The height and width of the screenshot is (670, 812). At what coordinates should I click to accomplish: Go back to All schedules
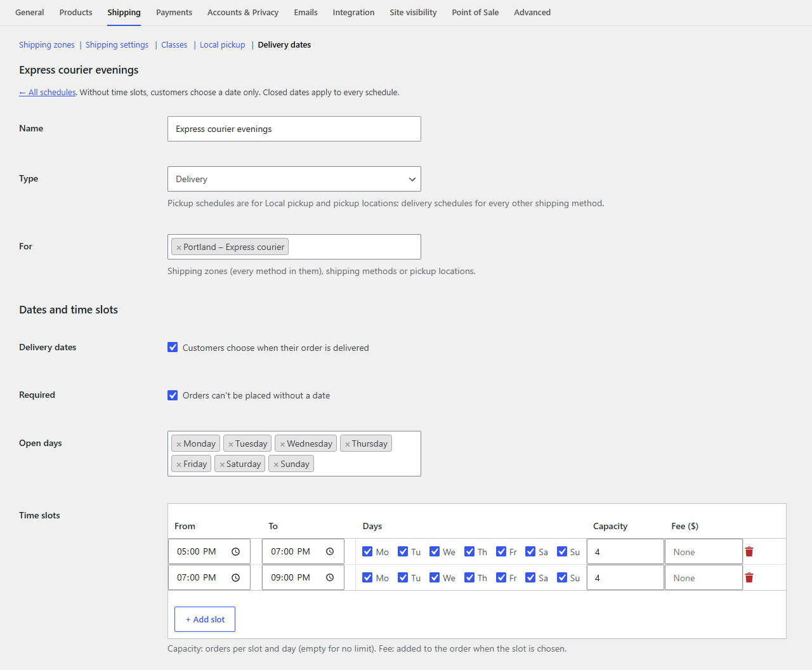pos(48,93)
